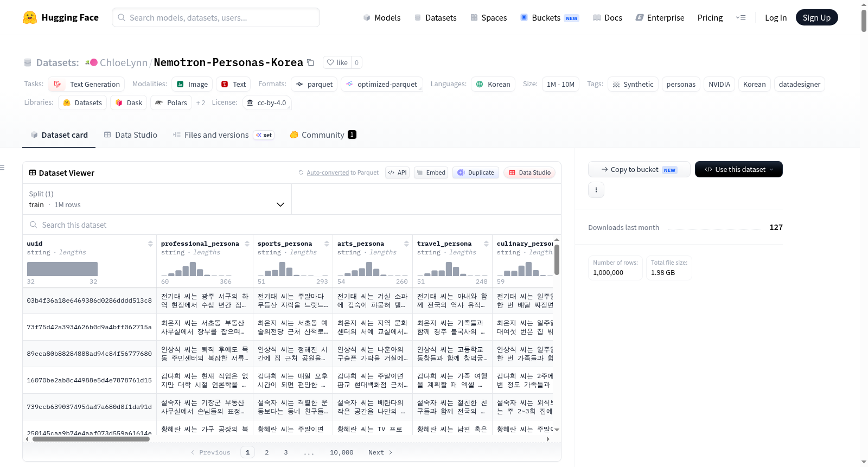Viewport: 868px width, 467px height.
Task: Select the Datasets library tag
Action: (82, 103)
